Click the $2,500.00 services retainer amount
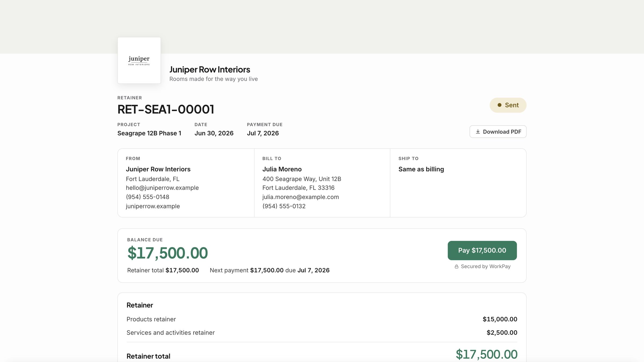 click(502, 333)
